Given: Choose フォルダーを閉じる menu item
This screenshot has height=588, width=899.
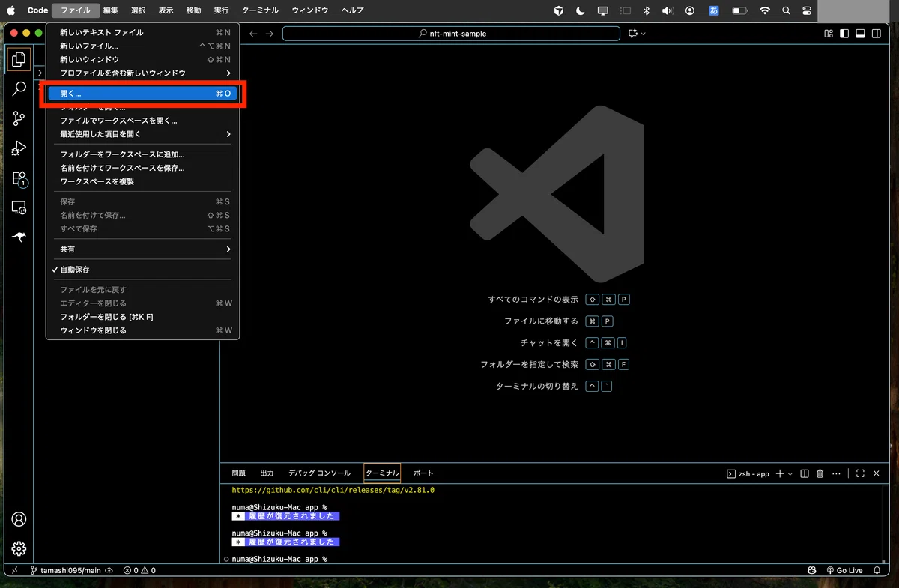Looking at the screenshot, I should tap(142, 317).
